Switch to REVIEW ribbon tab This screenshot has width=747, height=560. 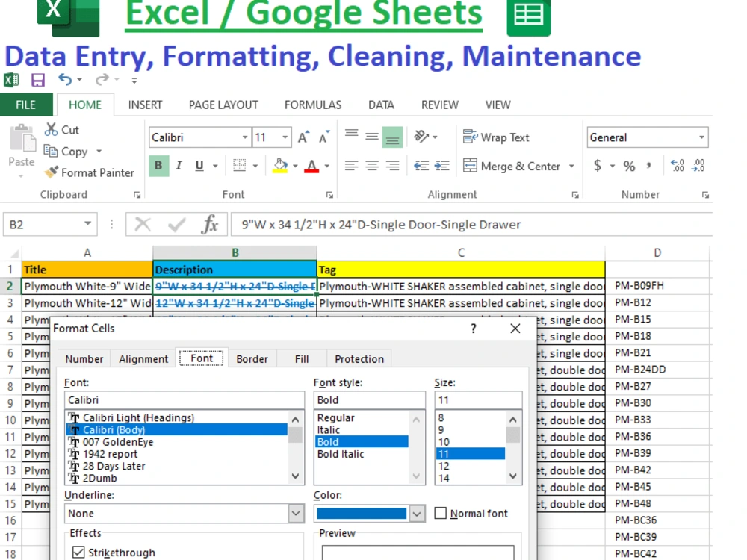coord(440,105)
